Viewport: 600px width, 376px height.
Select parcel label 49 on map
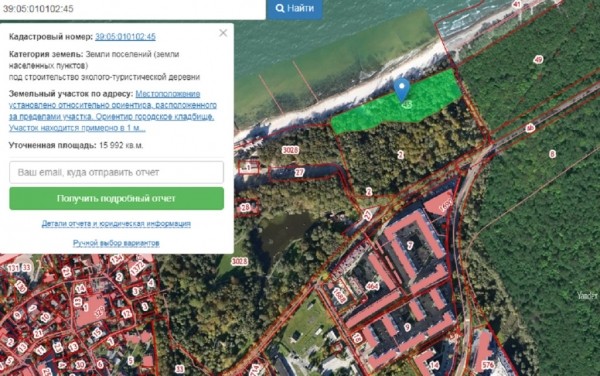(538, 59)
